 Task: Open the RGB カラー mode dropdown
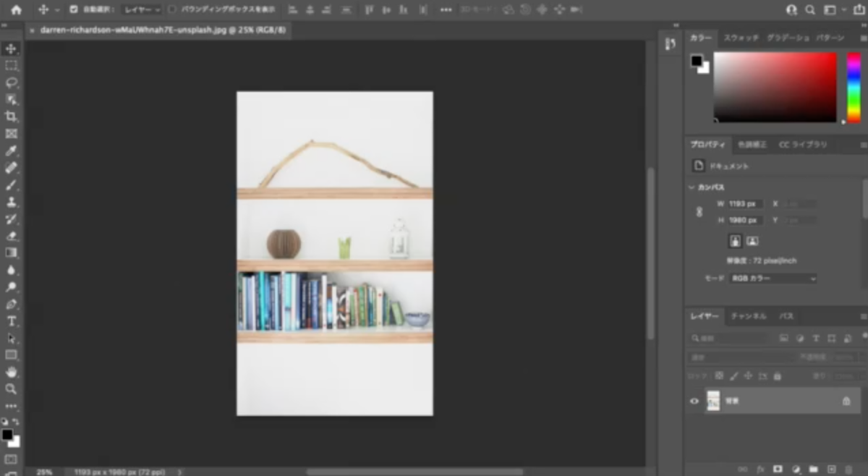[x=773, y=279]
